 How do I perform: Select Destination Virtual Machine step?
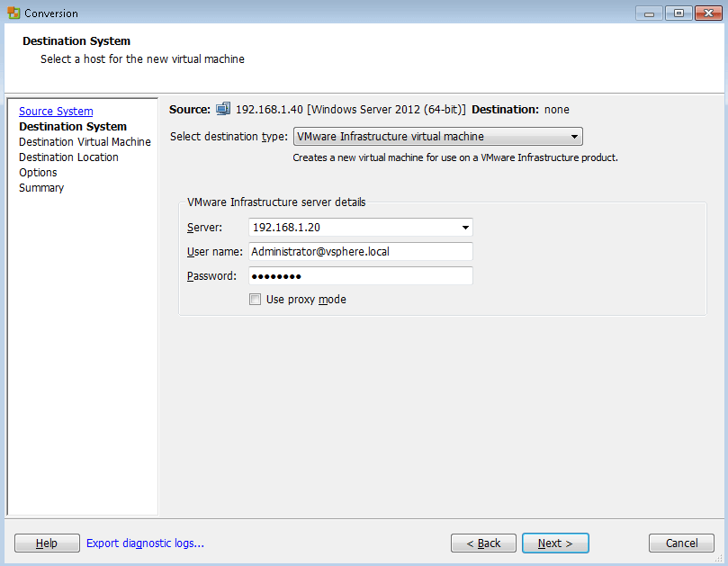(85, 142)
